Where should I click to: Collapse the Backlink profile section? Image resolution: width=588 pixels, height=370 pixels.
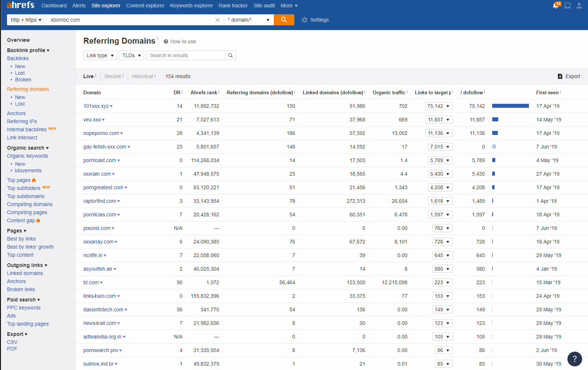point(28,50)
